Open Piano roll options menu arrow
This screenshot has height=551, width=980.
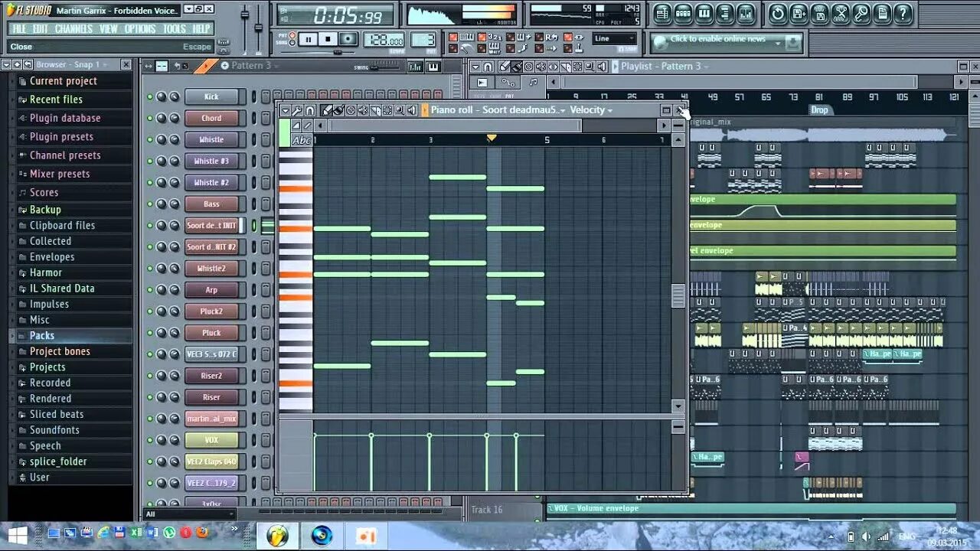pyautogui.click(x=286, y=110)
